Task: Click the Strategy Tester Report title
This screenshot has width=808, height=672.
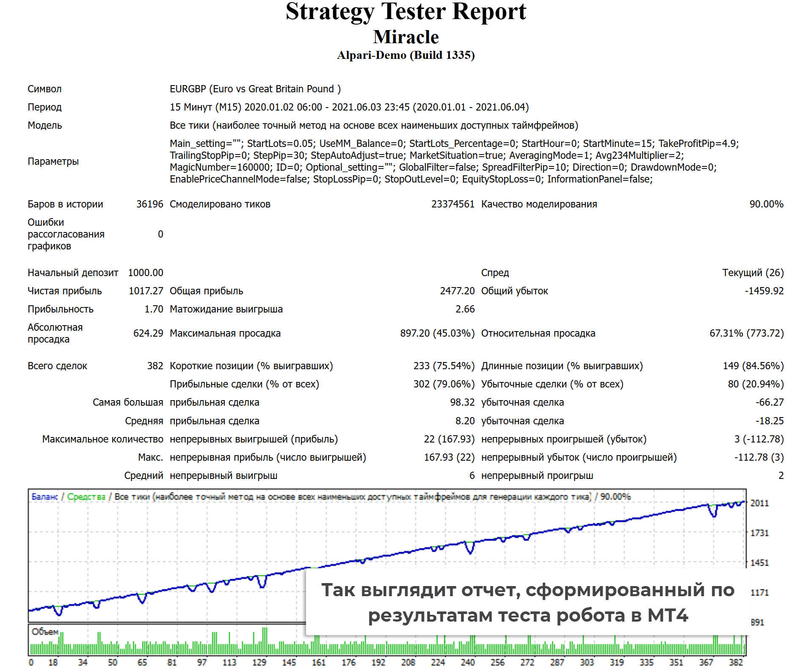Action: [405, 12]
